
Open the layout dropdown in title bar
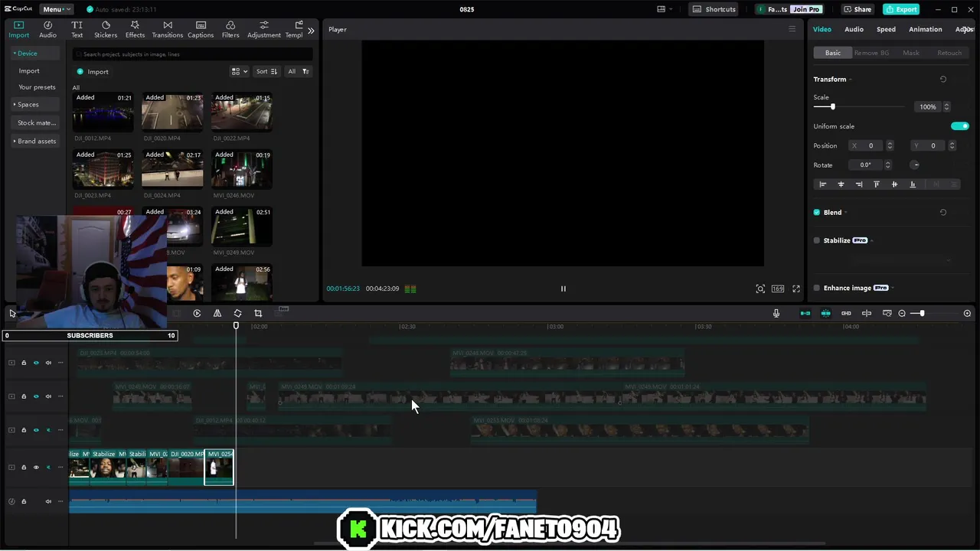tap(665, 9)
